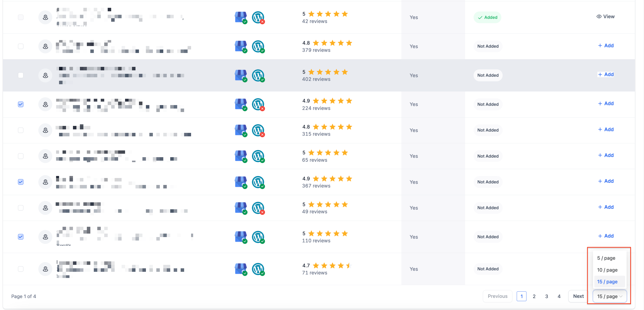The height and width of the screenshot is (310, 644).
Task: Click WordPress icon in 224 reviews row
Action: [x=258, y=104]
